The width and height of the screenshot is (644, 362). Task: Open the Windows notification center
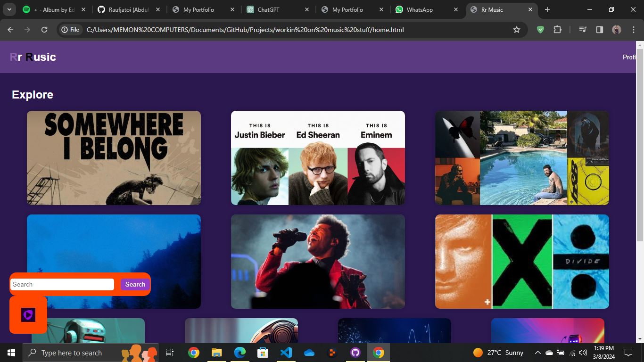coord(628,353)
